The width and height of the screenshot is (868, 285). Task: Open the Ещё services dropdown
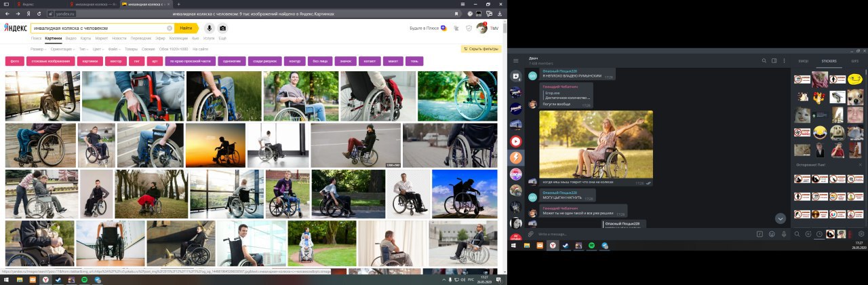(x=222, y=38)
